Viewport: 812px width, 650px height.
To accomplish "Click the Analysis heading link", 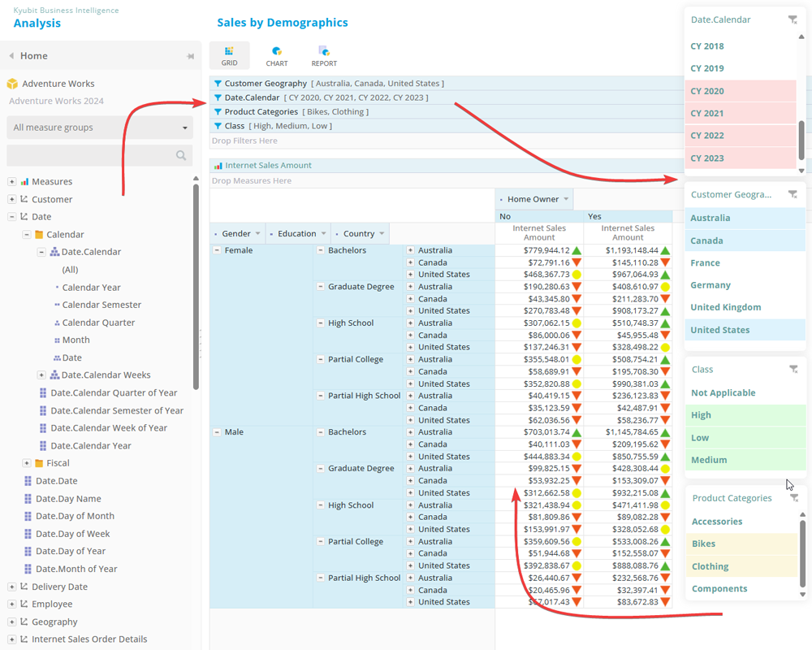I will (37, 24).
